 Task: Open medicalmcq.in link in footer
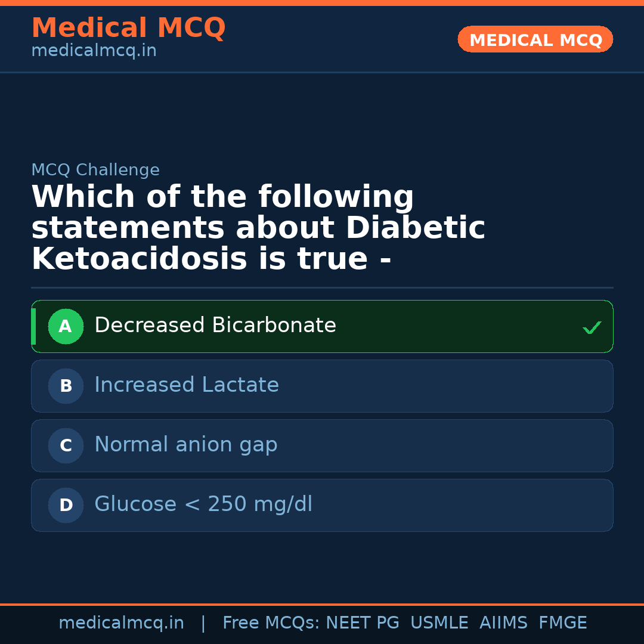click(x=121, y=623)
